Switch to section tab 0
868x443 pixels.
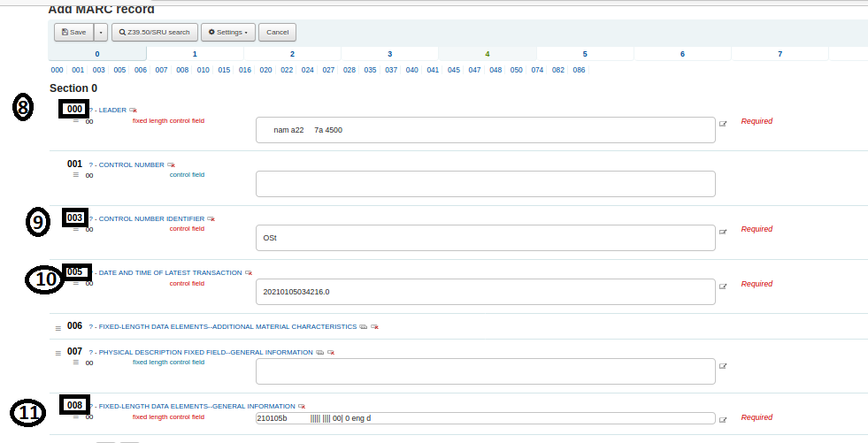(x=97, y=54)
